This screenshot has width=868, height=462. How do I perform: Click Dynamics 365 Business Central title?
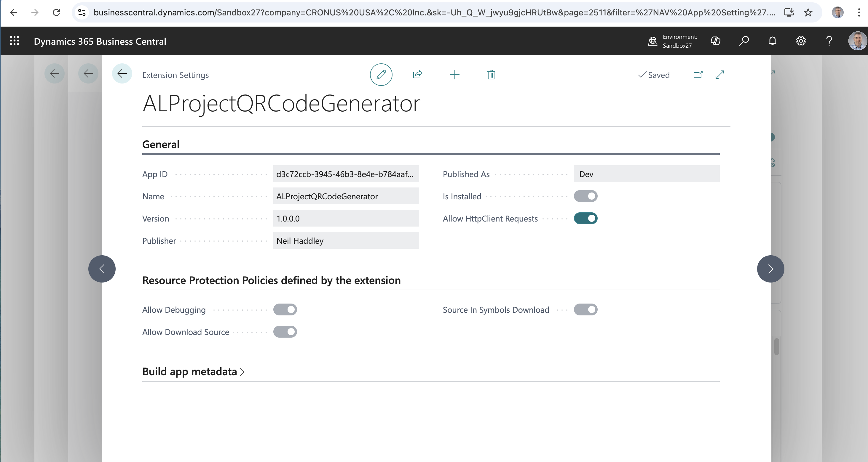point(100,41)
